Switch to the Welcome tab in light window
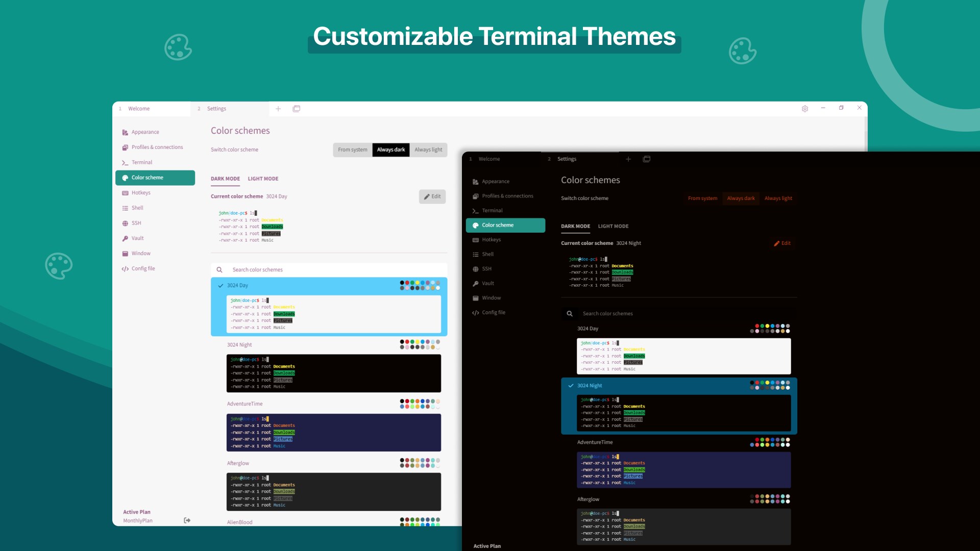980x551 pixels. pos(139,109)
